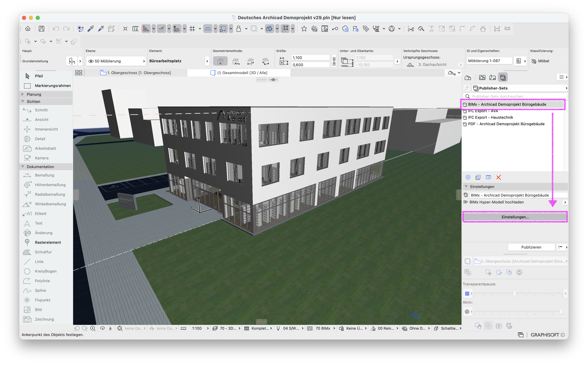588x365 pixels.
Task: Select the Arbeitsblatt worksheet tool
Action: coord(46,149)
